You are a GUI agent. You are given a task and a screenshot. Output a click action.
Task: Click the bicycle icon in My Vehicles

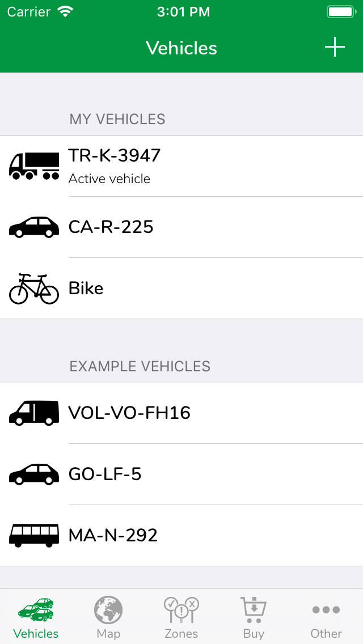pyautogui.click(x=34, y=289)
